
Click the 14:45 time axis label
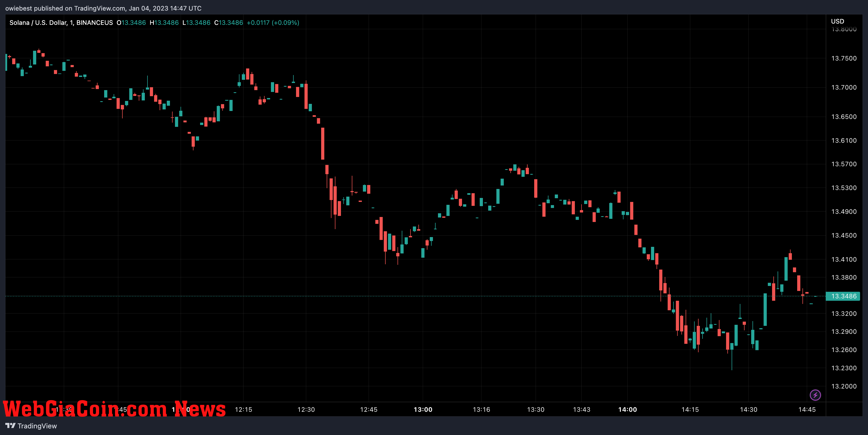tap(807, 409)
